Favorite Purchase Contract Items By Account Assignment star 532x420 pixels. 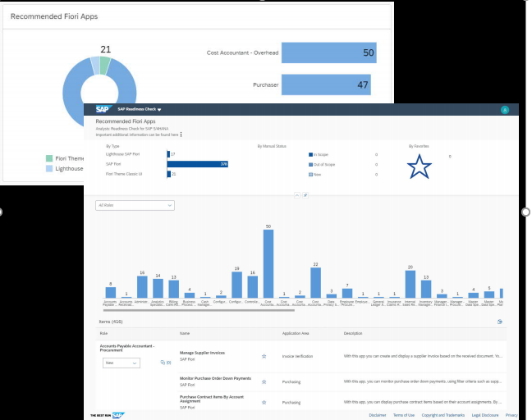264,403
